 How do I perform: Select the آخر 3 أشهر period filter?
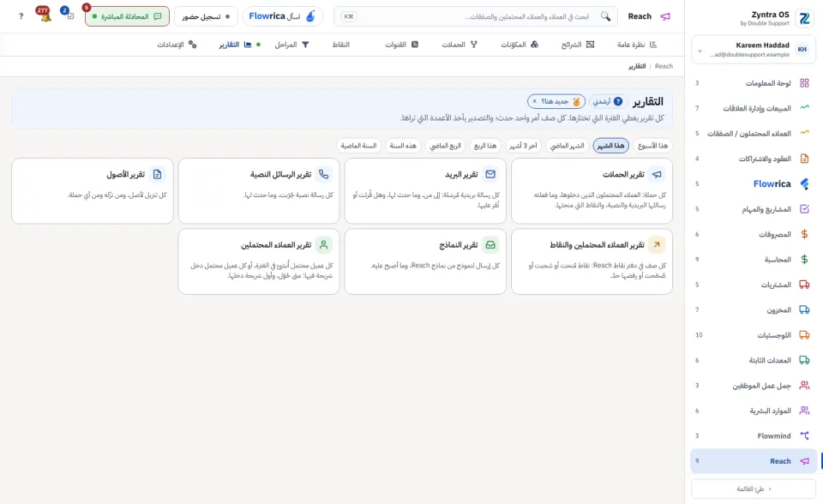point(523,146)
